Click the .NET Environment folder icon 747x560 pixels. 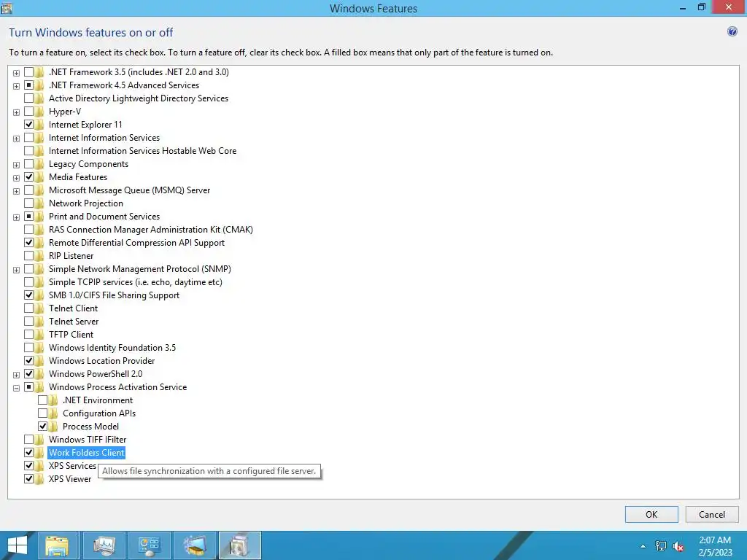point(53,400)
